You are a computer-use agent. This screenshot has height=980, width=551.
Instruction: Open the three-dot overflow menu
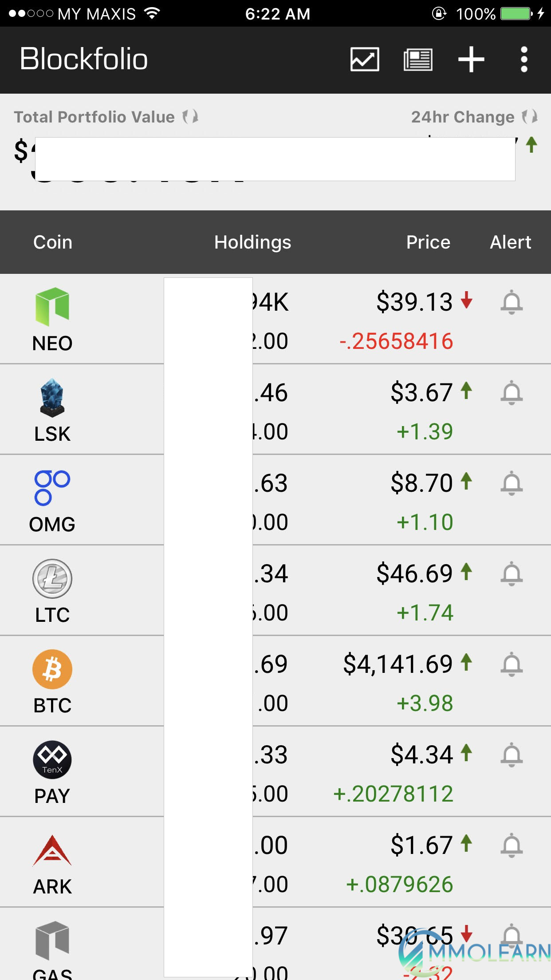click(524, 59)
